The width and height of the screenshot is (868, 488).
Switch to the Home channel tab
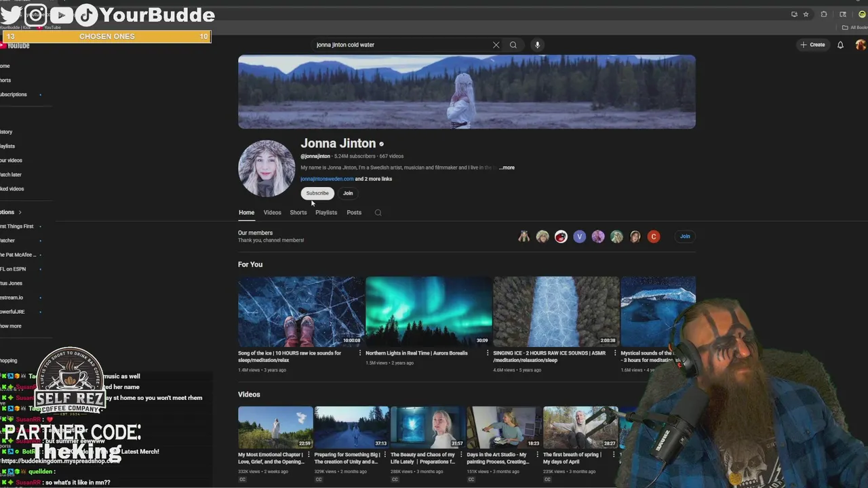click(x=246, y=213)
